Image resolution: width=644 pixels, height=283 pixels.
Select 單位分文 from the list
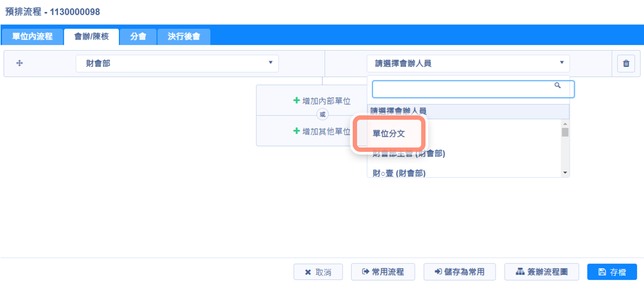pos(389,134)
